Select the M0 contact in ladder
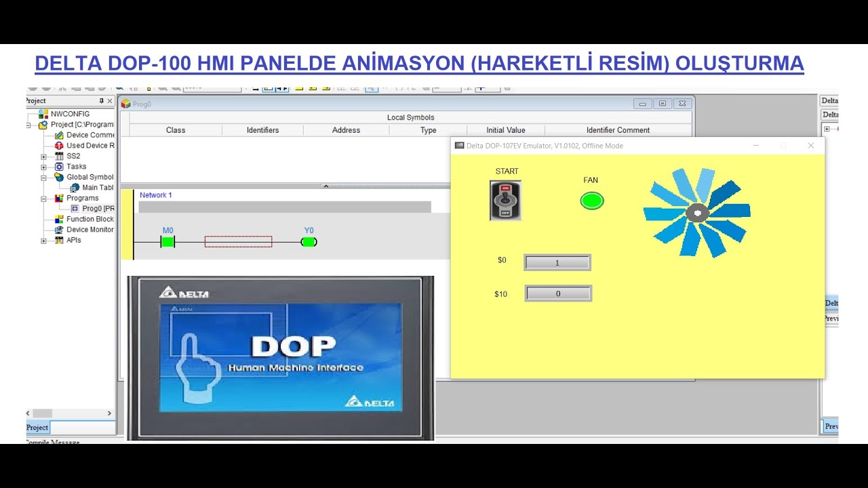The image size is (868, 488). click(167, 242)
